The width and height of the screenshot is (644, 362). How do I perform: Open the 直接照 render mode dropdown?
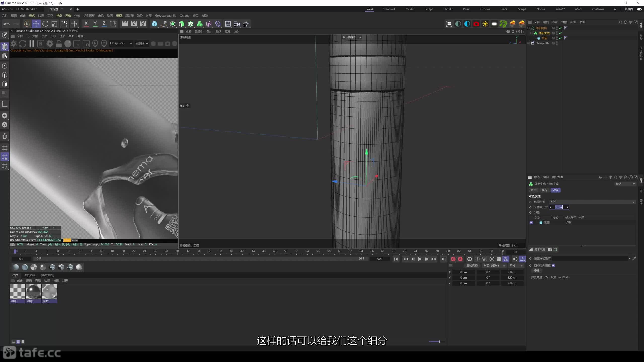click(142, 43)
